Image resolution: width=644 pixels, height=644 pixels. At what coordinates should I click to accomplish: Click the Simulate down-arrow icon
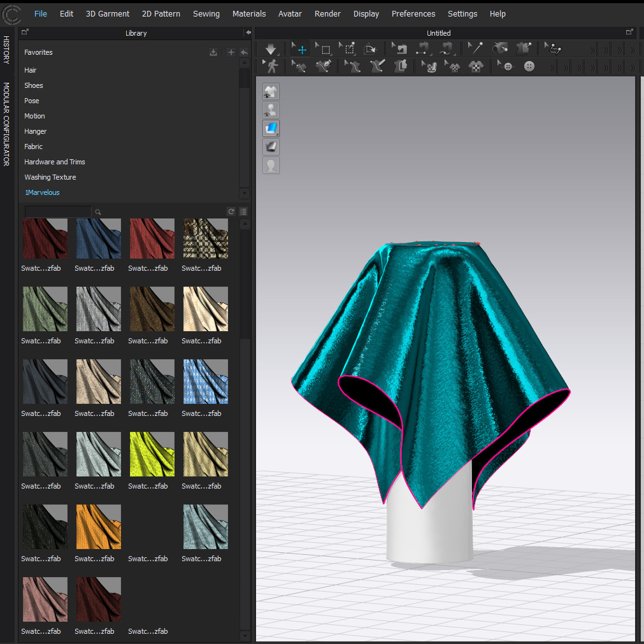(271, 49)
